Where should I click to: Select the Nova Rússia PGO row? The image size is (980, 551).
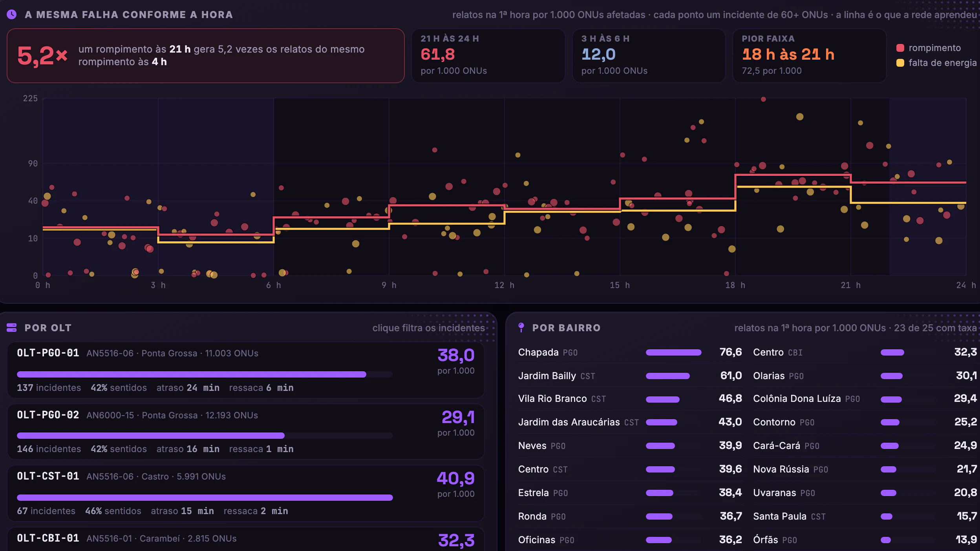pyautogui.click(x=865, y=469)
